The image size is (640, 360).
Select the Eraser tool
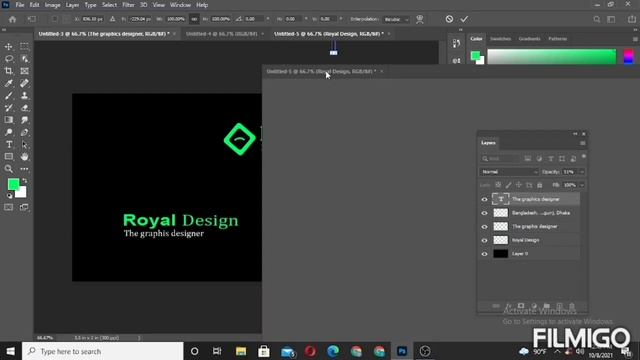click(24, 108)
